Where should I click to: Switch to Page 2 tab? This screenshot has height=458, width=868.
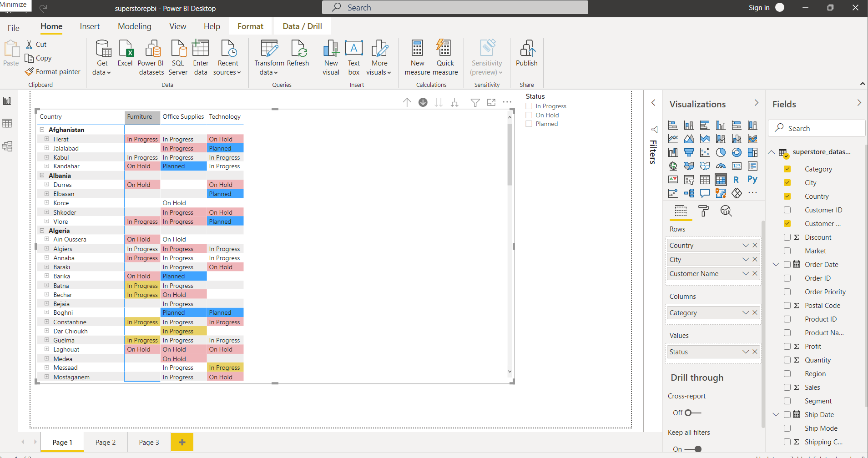point(106,442)
